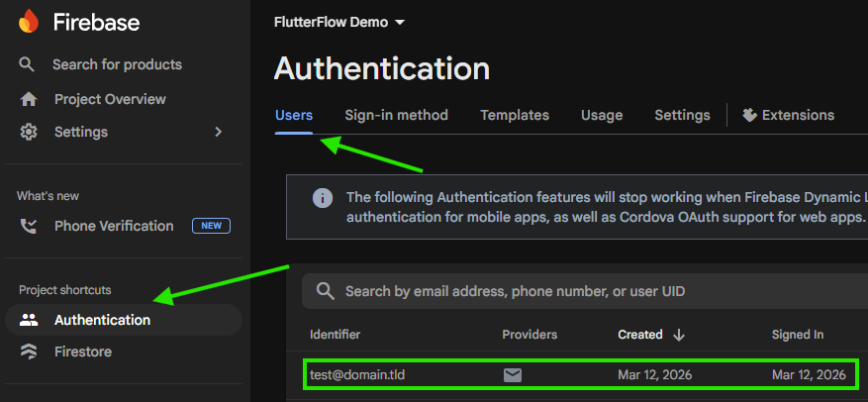Click the magnifier icon in user search

click(326, 291)
